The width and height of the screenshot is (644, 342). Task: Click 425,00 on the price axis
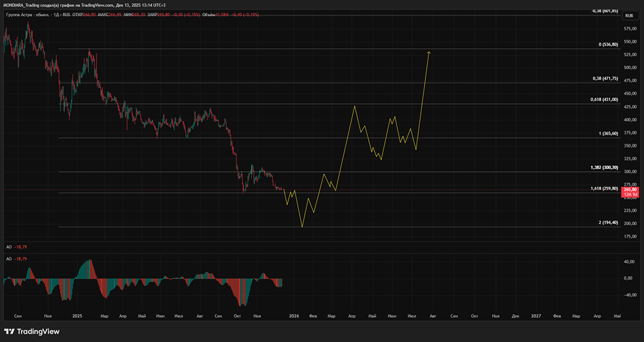pos(630,107)
